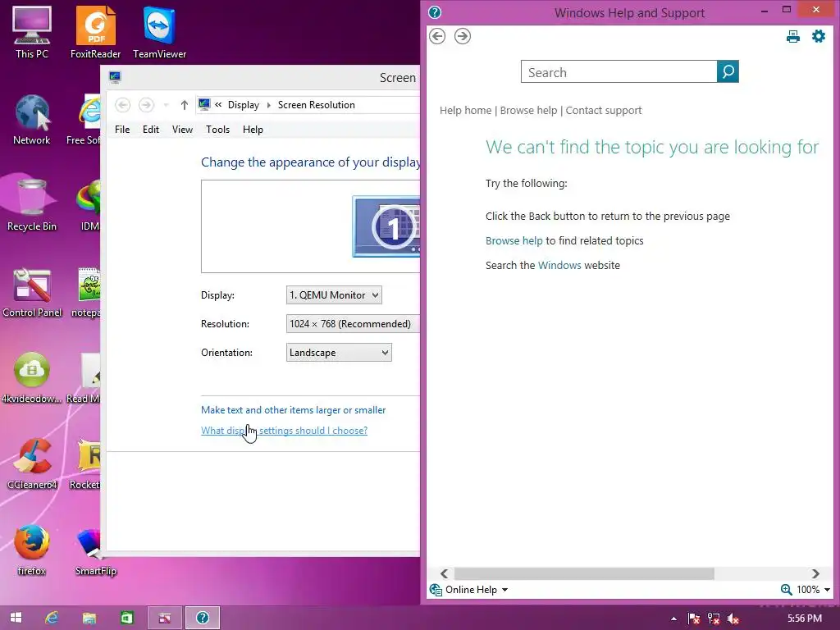Open Control Panel desktop shortcut

pos(32,292)
